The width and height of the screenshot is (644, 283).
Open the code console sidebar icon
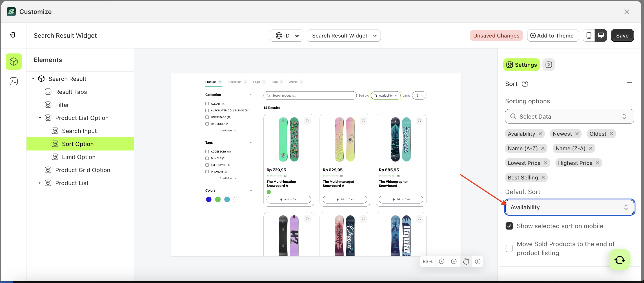(14, 81)
